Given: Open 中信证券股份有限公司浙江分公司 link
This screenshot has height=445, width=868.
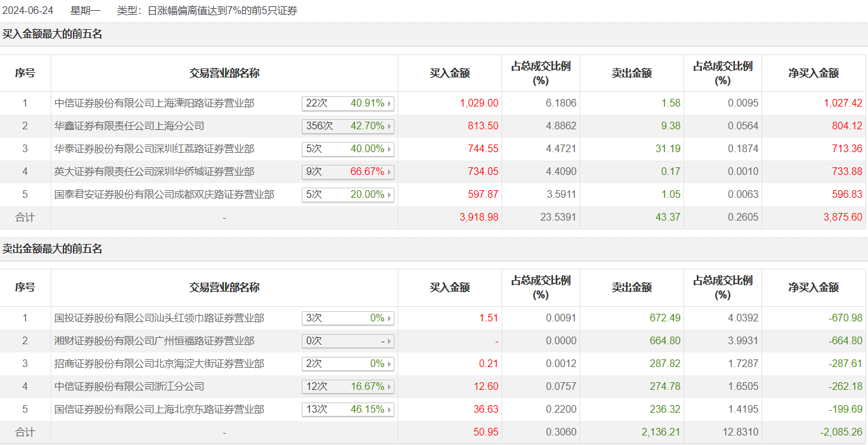Looking at the screenshot, I should (129, 387).
